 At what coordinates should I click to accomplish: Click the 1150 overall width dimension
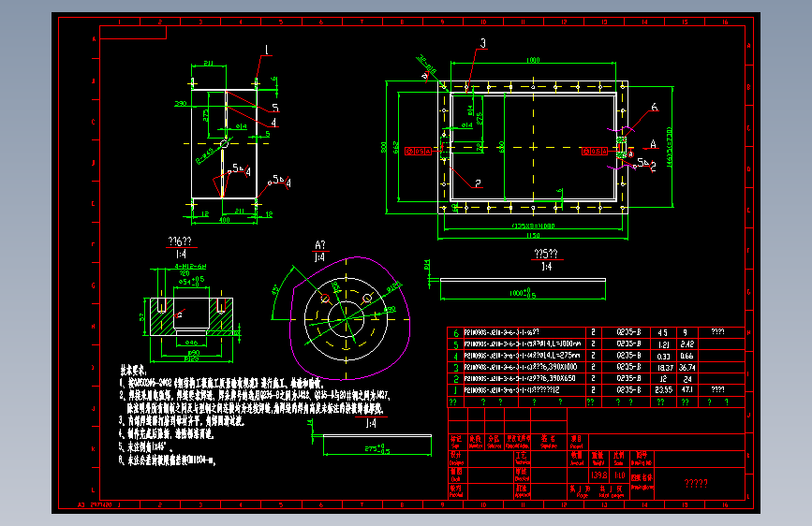[533, 236]
